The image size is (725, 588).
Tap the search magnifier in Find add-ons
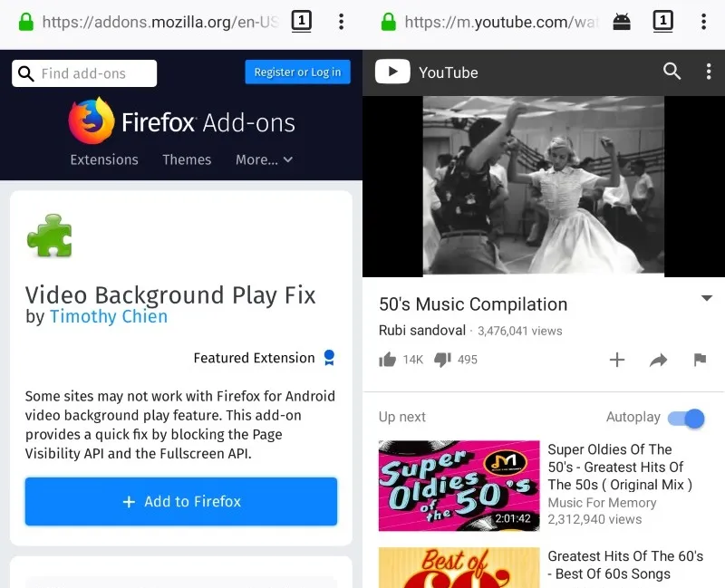[26, 72]
